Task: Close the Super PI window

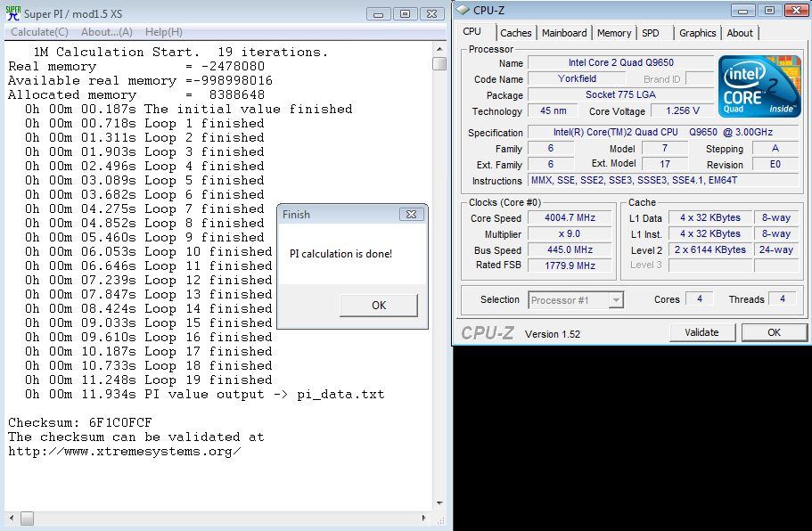Action: tap(432, 14)
